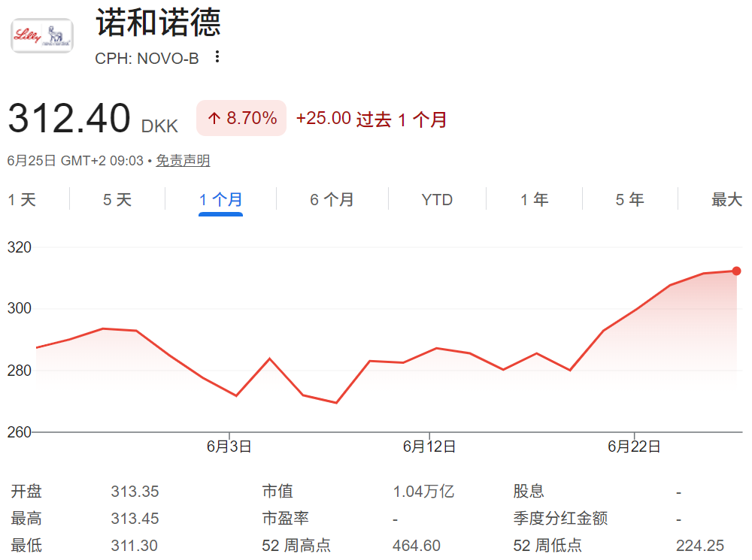Select the 1 个月 range tab
The width and height of the screenshot is (752, 560).
click(x=220, y=199)
